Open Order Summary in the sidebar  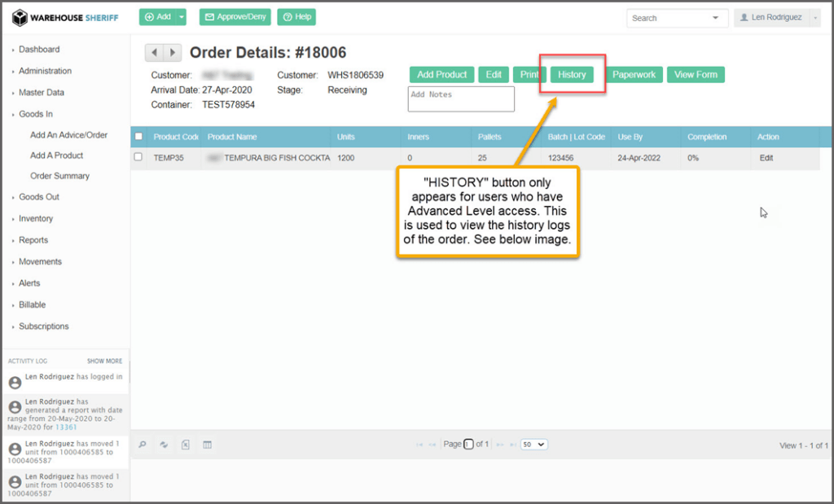click(59, 176)
